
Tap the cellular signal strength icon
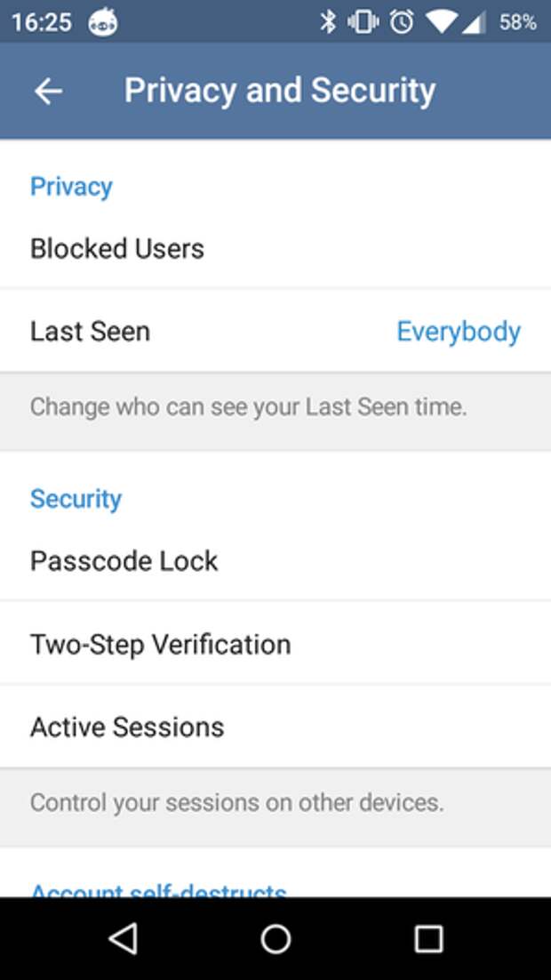[475, 23]
